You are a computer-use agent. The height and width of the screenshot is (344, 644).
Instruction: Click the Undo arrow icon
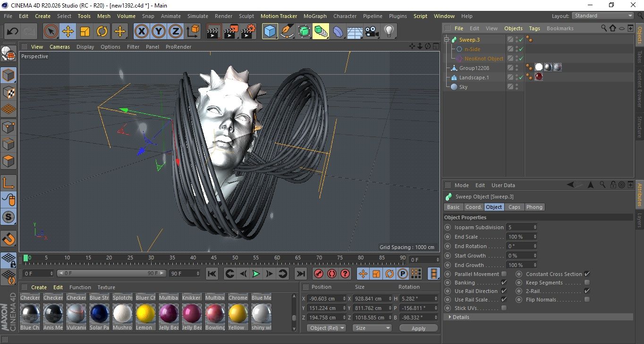pyautogui.click(x=12, y=32)
